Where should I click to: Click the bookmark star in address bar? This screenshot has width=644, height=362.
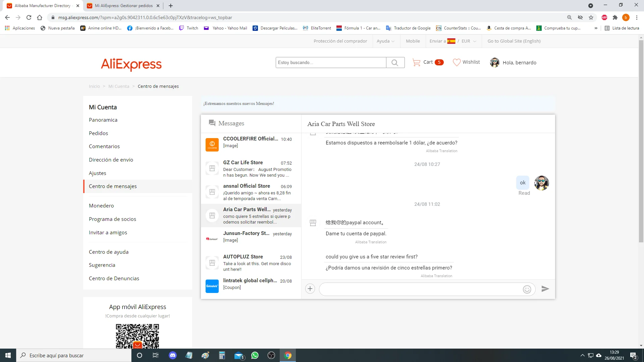(591, 17)
